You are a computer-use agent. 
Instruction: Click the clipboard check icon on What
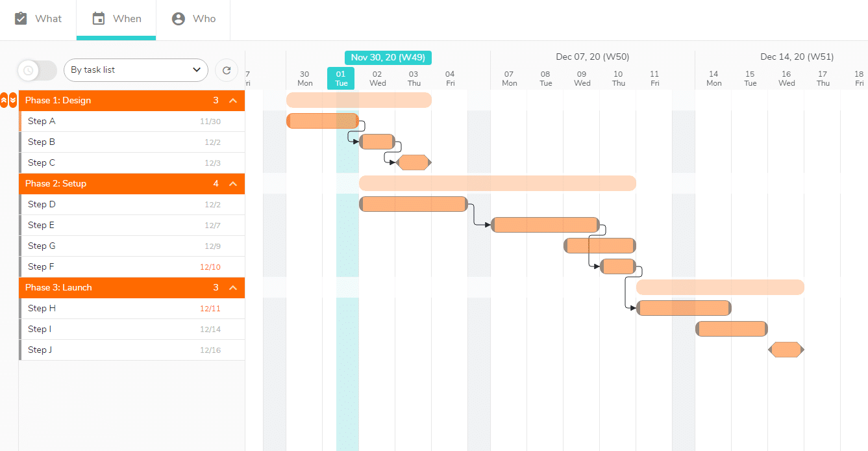pos(21,18)
